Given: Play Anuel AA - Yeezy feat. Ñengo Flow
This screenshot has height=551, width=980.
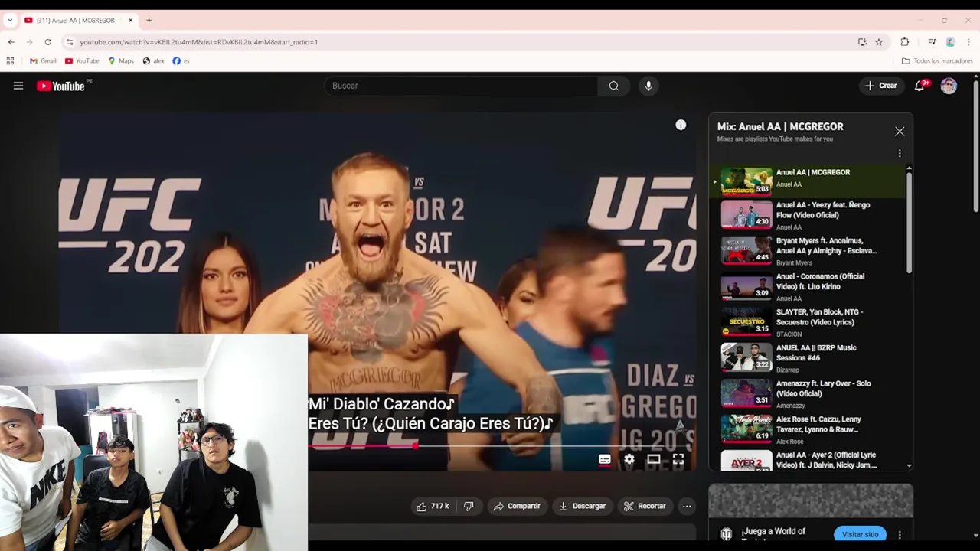Looking at the screenshot, I should point(808,215).
